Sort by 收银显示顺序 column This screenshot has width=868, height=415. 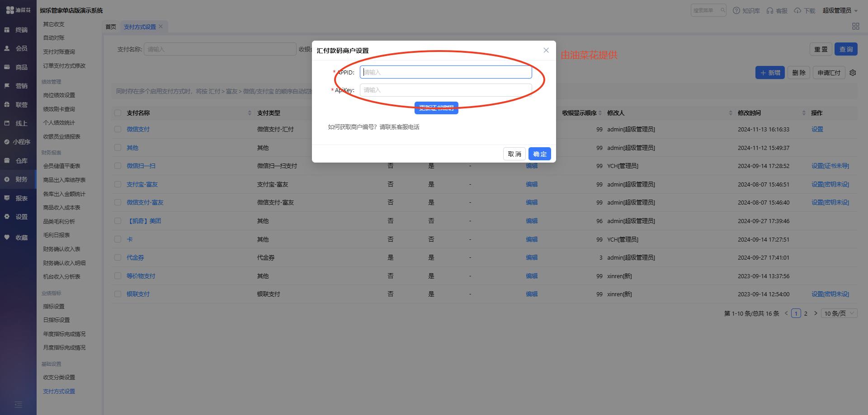pyautogui.click(x=600, y=113)
